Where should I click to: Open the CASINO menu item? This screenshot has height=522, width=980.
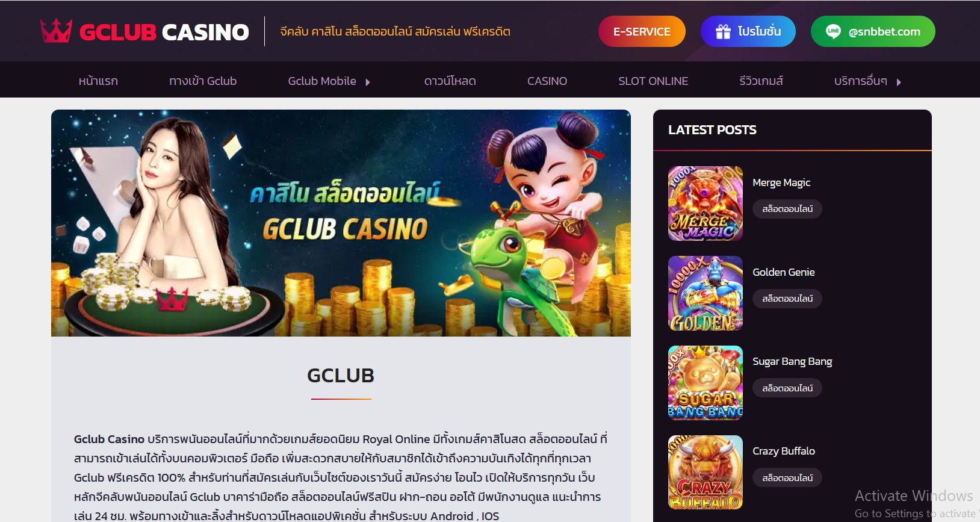click(x=547, y=81)
